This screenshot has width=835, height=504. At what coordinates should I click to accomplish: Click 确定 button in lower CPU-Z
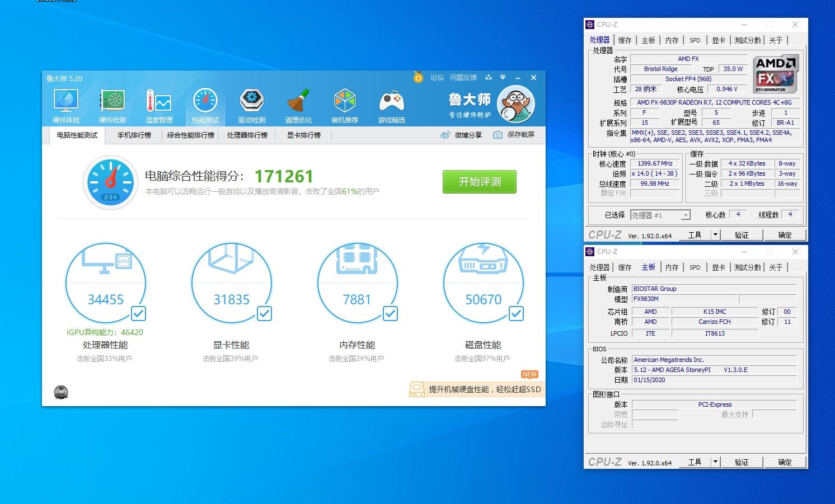[785, 462]
